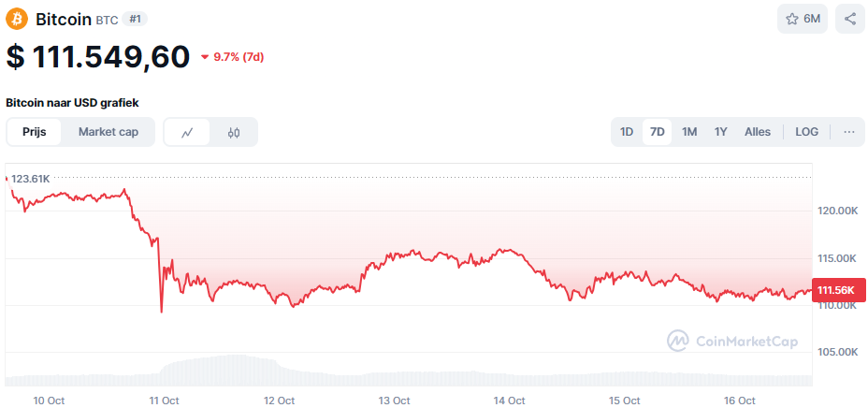This screenshot has width=868, height=408.
Task: Switch chart to Market cap
Action: (x=108, y=132)
